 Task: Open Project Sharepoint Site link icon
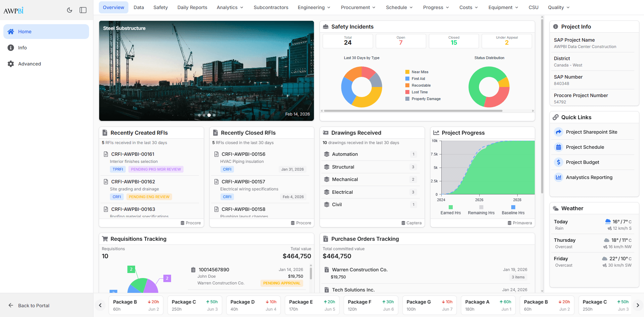pyautogui.click(x=559, y=132)
